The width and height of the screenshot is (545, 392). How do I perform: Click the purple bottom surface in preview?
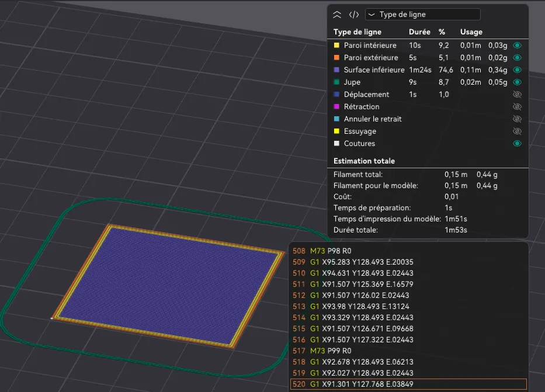[169, 286]
